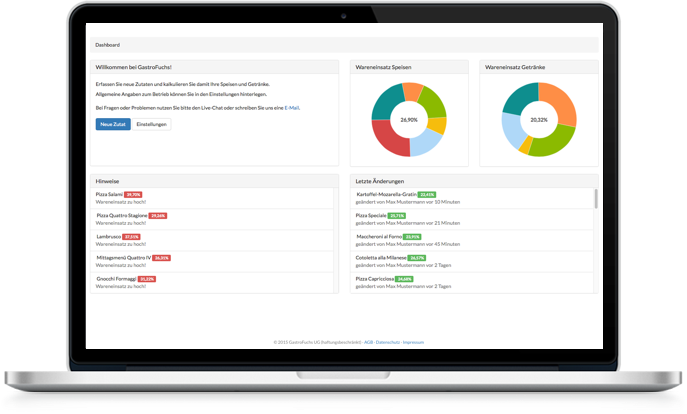This screenshot has width=687, height=414.
Task: Click the text 'geändert von Max Mustermann vor 10 Minuten'
Action: (407, 202)
